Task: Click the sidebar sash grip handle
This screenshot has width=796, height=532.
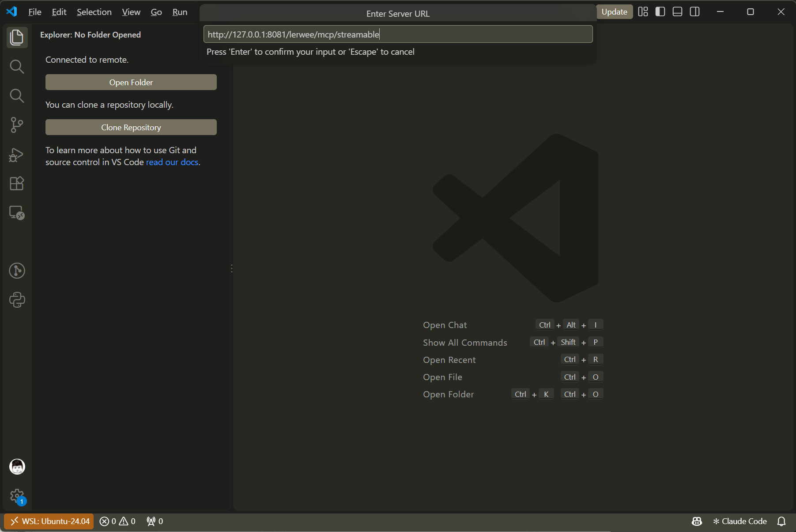Action: (231, 268)
